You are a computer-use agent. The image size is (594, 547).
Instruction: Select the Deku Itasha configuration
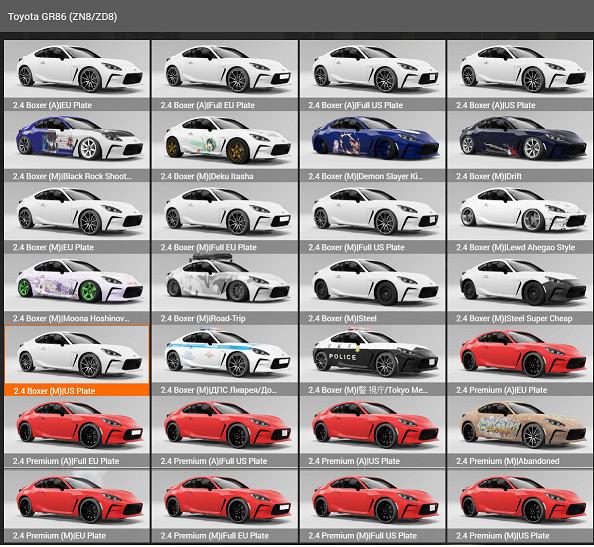pos(225,146)
